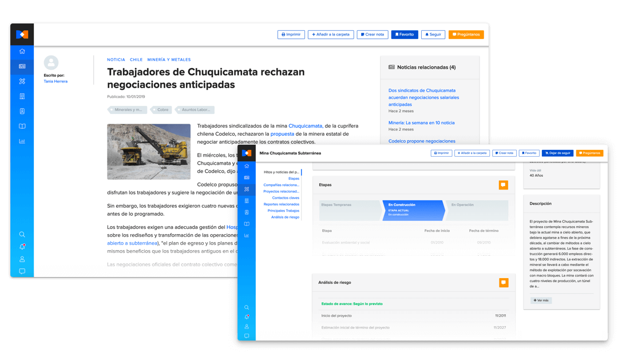Open user profile icon in news window sidebar
The image size is (618, 364).
(22, 259)
